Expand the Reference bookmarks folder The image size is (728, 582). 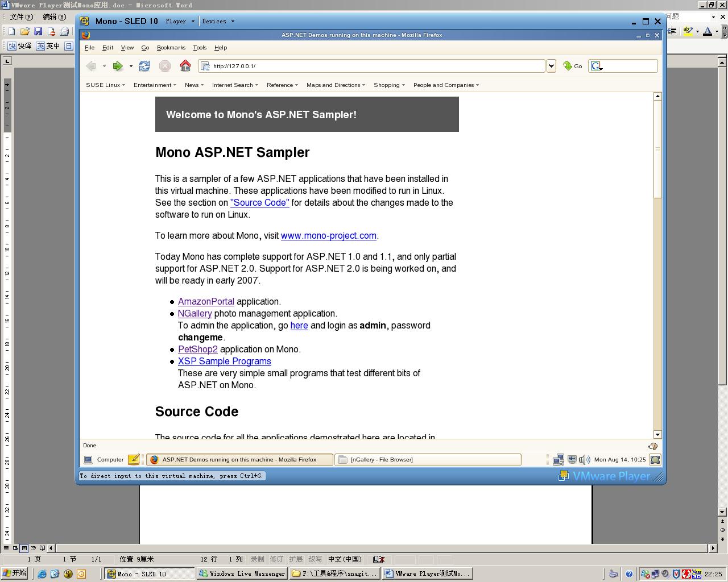pos(283,85)
